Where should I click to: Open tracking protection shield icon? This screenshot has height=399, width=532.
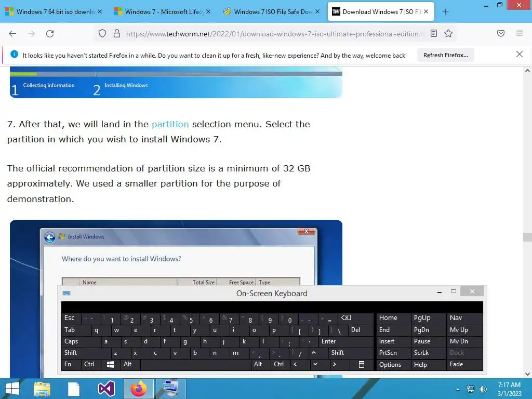102,34
